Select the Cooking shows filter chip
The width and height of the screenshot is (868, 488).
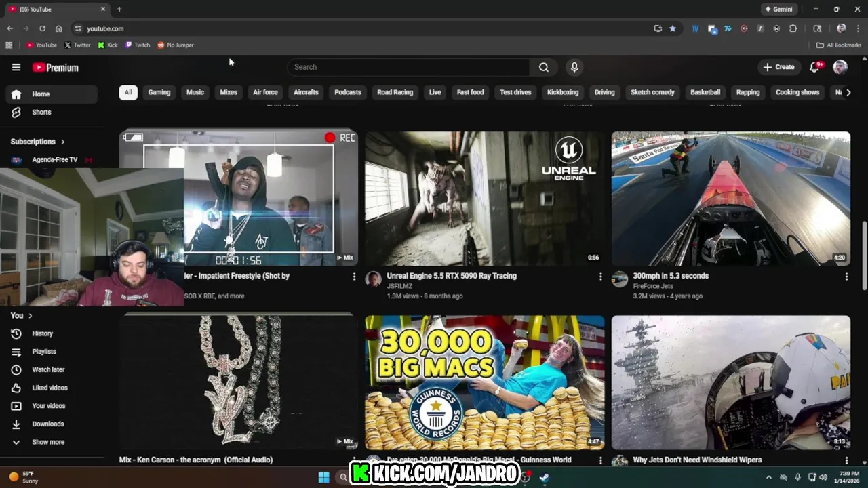797,92
